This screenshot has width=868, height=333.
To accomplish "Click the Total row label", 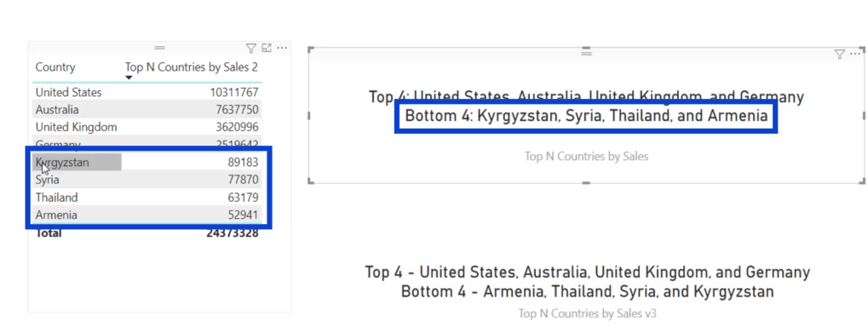I will [x=49, y=233].
